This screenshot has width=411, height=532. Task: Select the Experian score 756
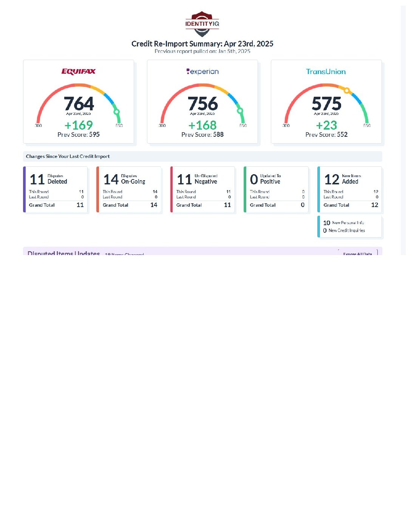pyautogui.click(x=202, y=103)
